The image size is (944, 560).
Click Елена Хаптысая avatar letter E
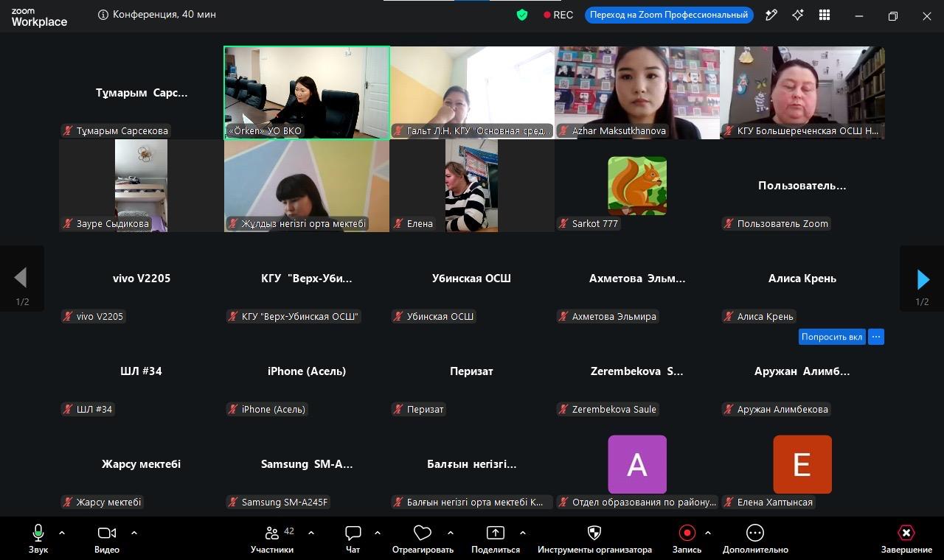click(x=802, y=464)
